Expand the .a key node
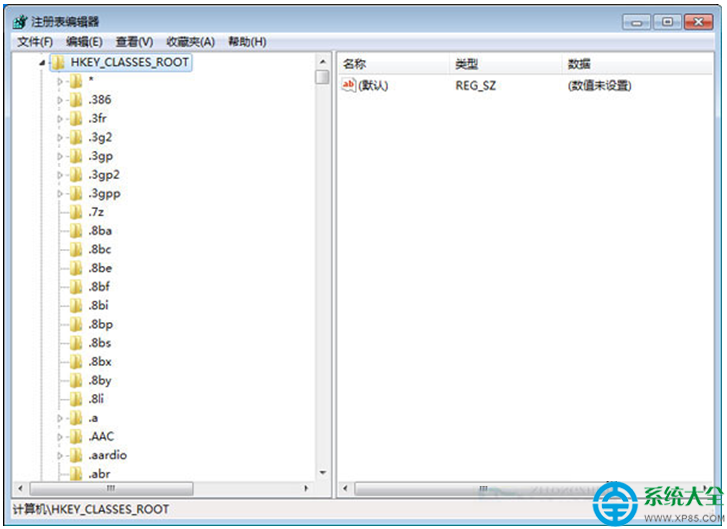Screen dimensions: 727x529 pos(60,418)
